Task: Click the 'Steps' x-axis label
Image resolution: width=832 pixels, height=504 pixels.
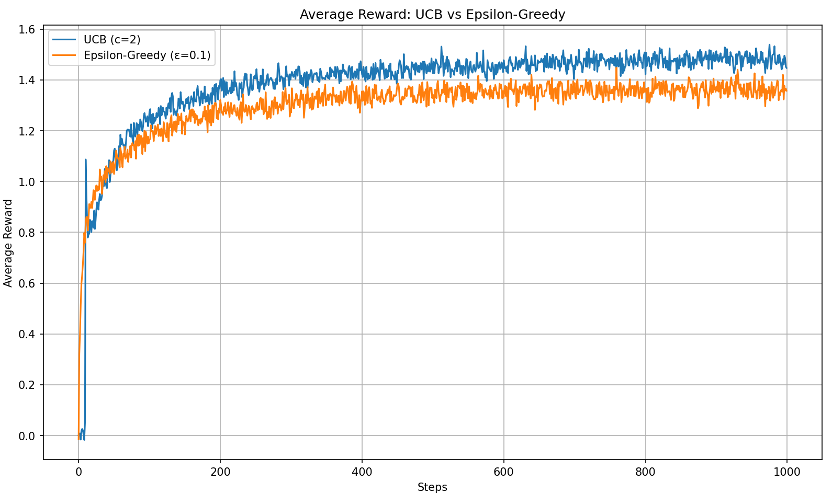Action: point(432,487)
